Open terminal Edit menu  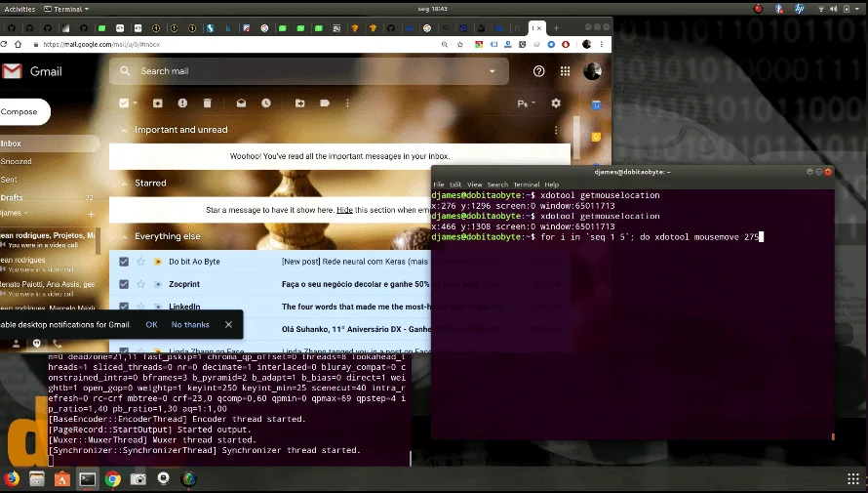tap(455, 185)
